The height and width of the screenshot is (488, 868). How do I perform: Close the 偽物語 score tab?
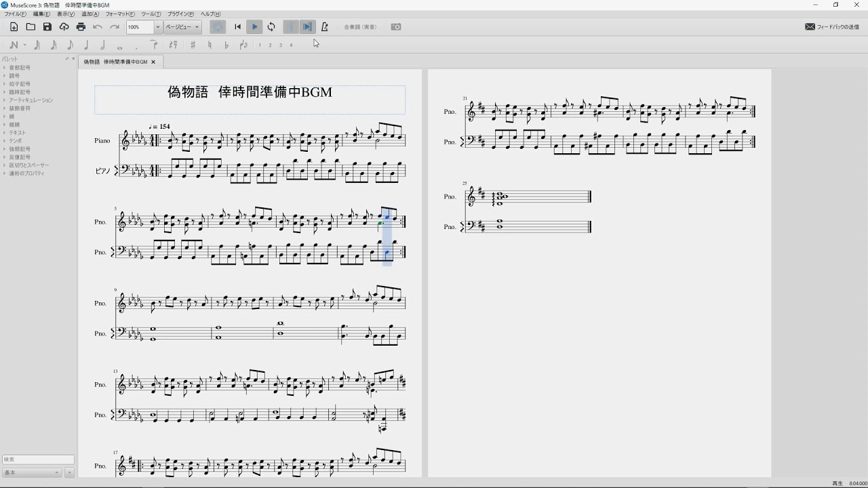pyautogui.click(x=153, y=62)
